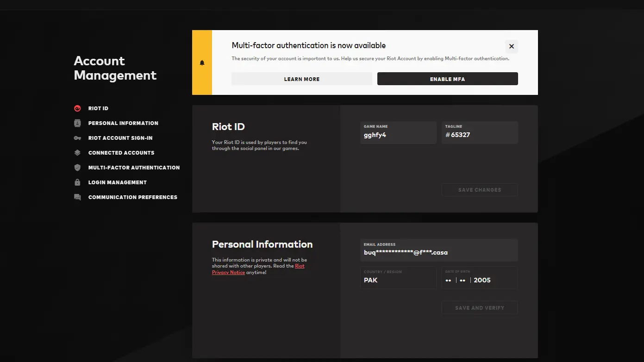
Task: Select Connected Accounts in the sidebar
Action: click(x=121, y=153)
